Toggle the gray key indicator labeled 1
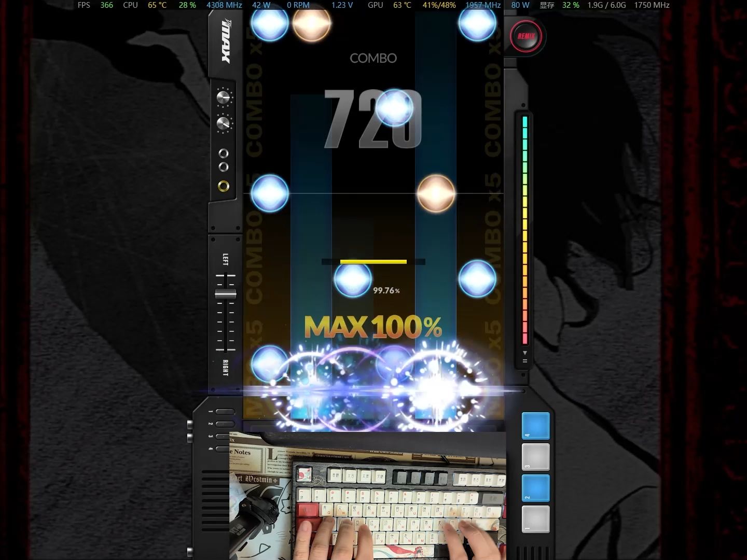Image resolution: width=747 pixels, height=560 pixels. 535,519
